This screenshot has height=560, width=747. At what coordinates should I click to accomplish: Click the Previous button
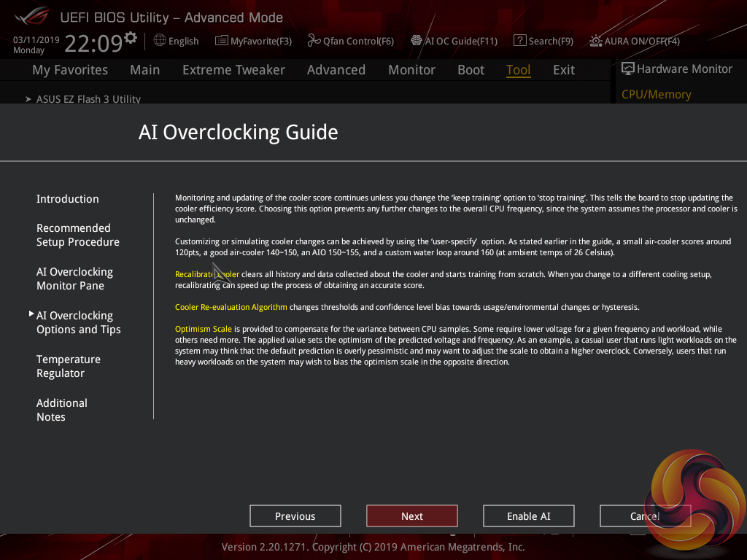tap(295, 516)
